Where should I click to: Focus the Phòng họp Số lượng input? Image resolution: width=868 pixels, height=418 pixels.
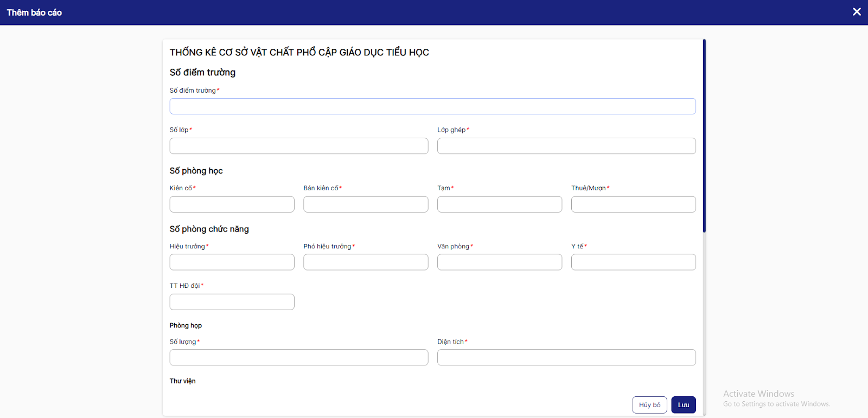(298, 357)
